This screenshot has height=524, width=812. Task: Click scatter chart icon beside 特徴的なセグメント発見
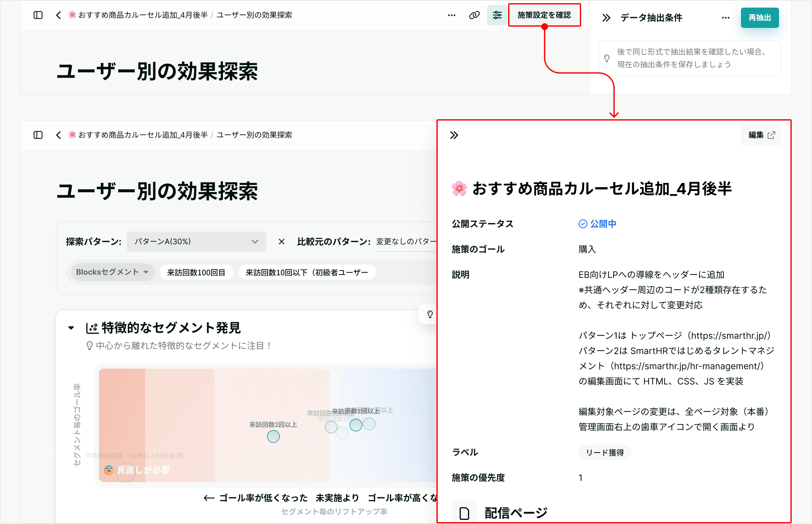pos(92,328)
